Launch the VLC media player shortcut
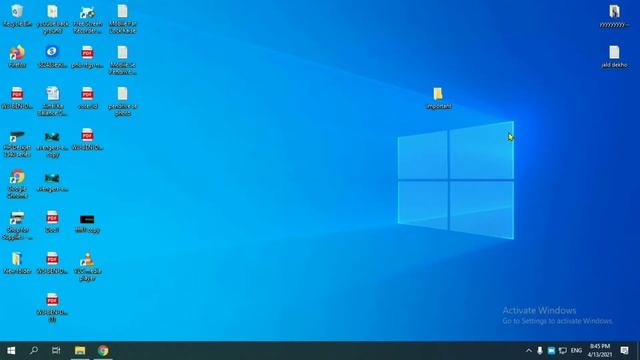640x360 pixels. [87, 266]
